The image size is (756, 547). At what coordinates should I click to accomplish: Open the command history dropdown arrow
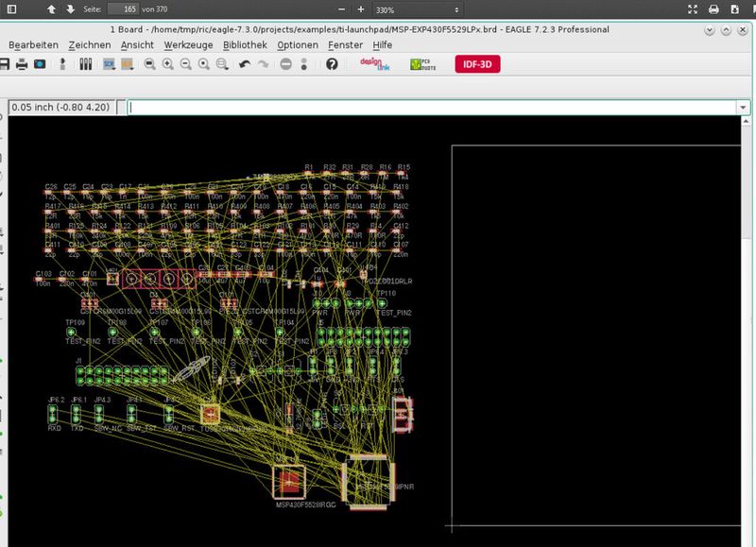(x=744, y=107)
